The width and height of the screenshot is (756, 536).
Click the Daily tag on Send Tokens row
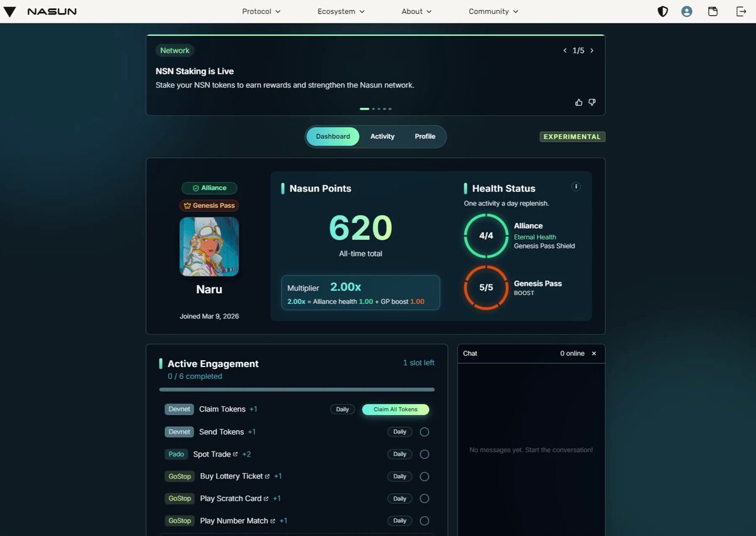[x=400, y=432]
